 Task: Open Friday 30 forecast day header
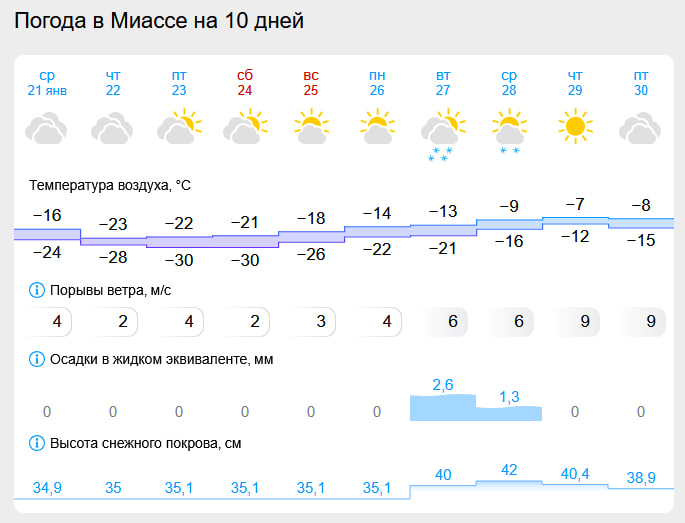click(x=640, y=83)
